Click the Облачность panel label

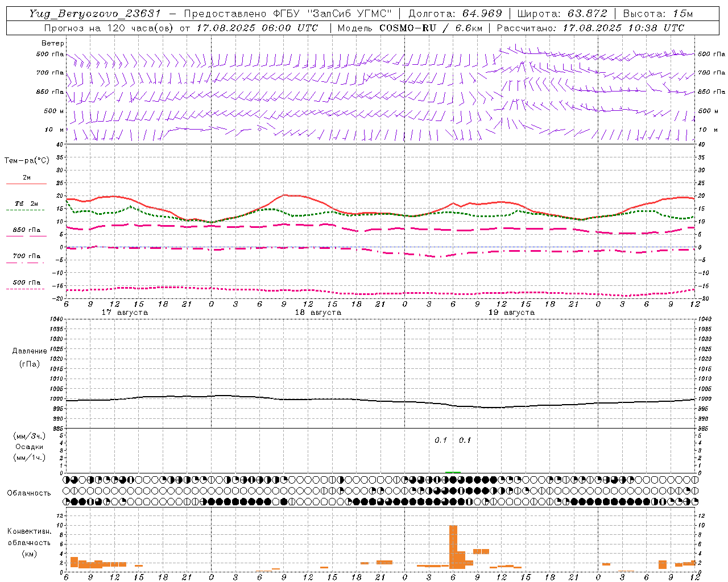[x=28, y=493]
